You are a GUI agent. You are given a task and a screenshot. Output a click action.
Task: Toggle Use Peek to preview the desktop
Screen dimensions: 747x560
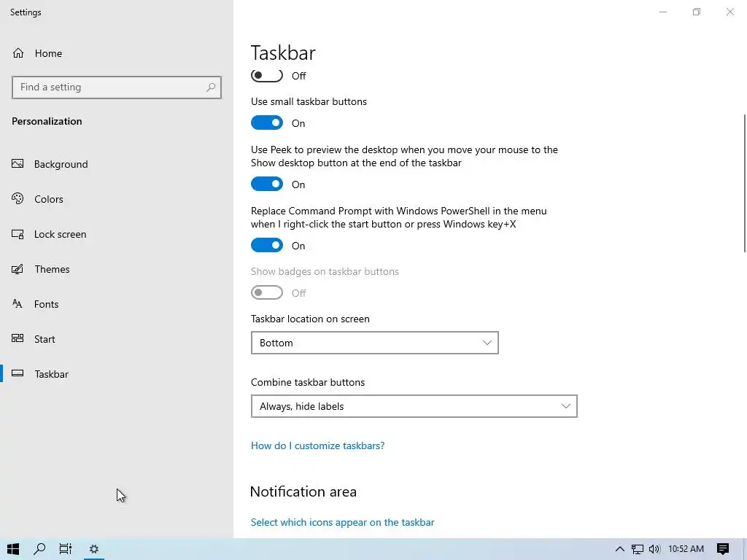(x=267, y=184)
